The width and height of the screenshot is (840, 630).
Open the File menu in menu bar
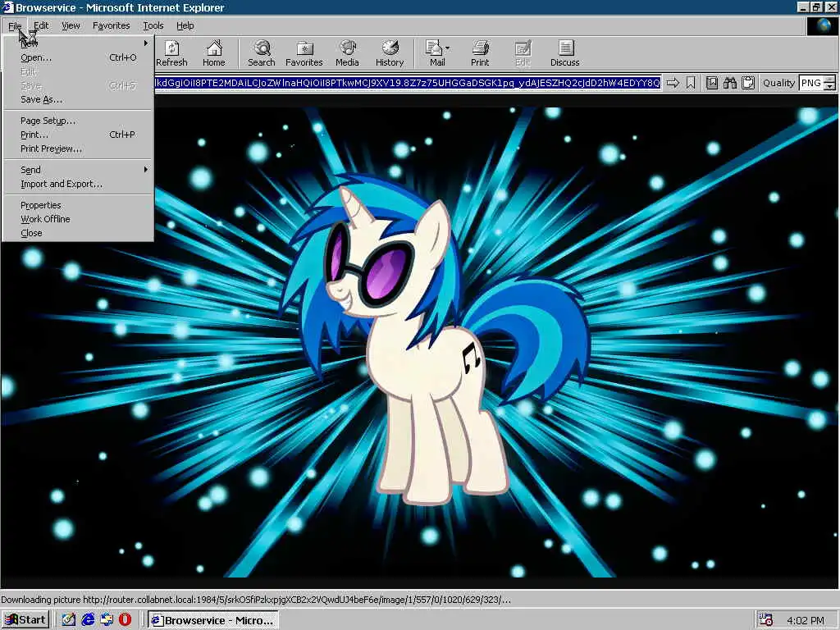pyautogui.click(x=15, y=25)
